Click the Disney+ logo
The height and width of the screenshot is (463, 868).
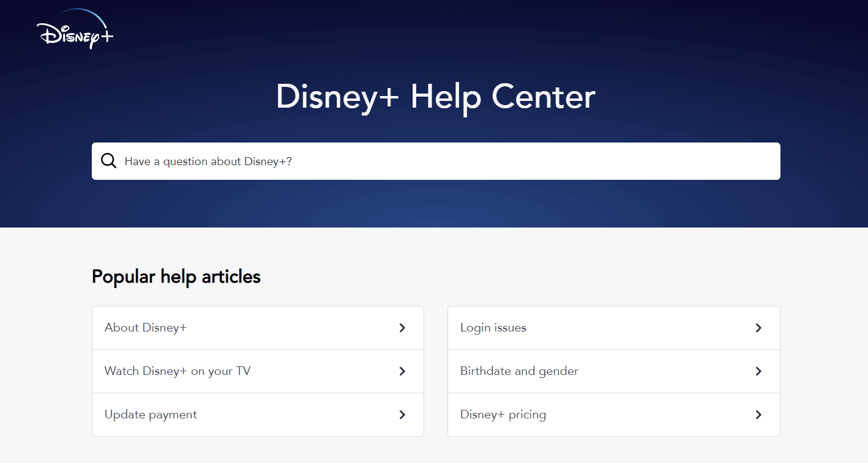point(75,28)
